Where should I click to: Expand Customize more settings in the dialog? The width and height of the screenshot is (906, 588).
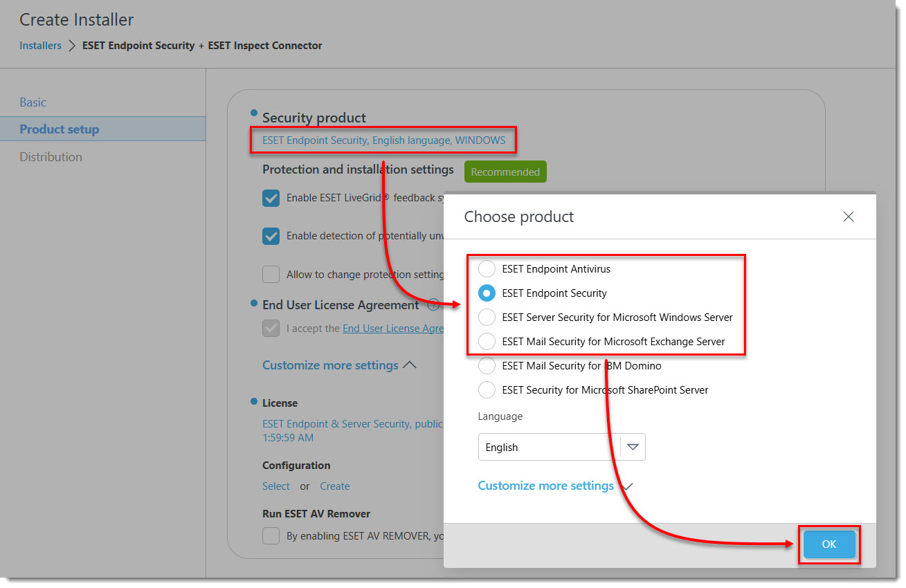click(x=555, y=486)
